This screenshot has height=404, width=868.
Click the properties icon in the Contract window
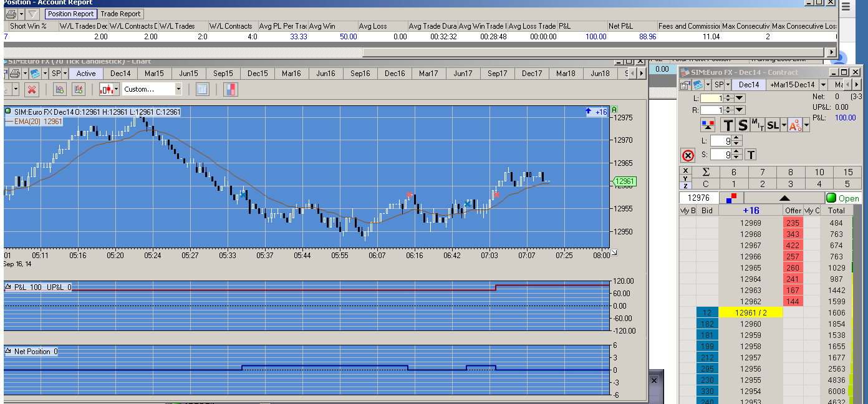(x=685, y=85)
